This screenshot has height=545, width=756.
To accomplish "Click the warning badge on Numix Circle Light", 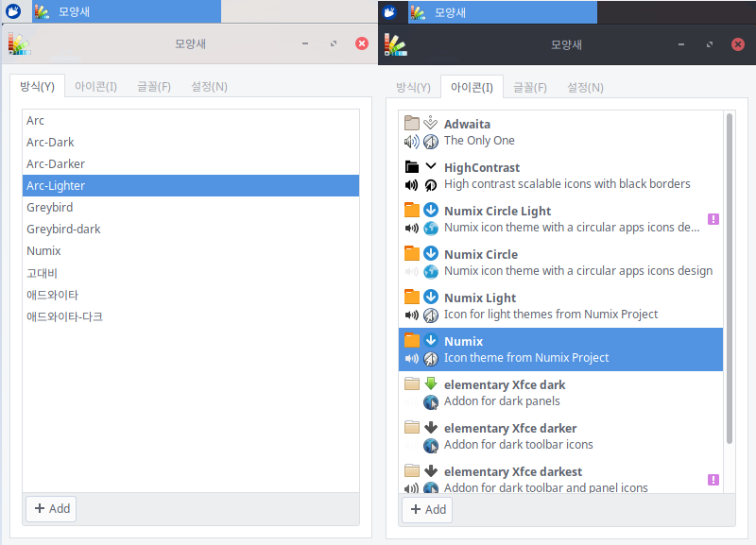I will pos(713,219).
